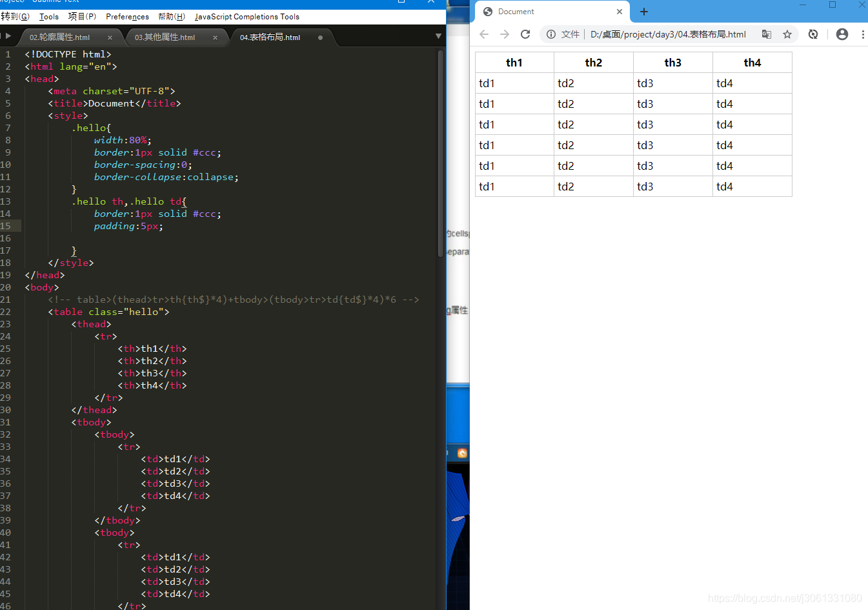
Task: Open JavaScript Completions Tools menu
Action: [x=247, y=17]
